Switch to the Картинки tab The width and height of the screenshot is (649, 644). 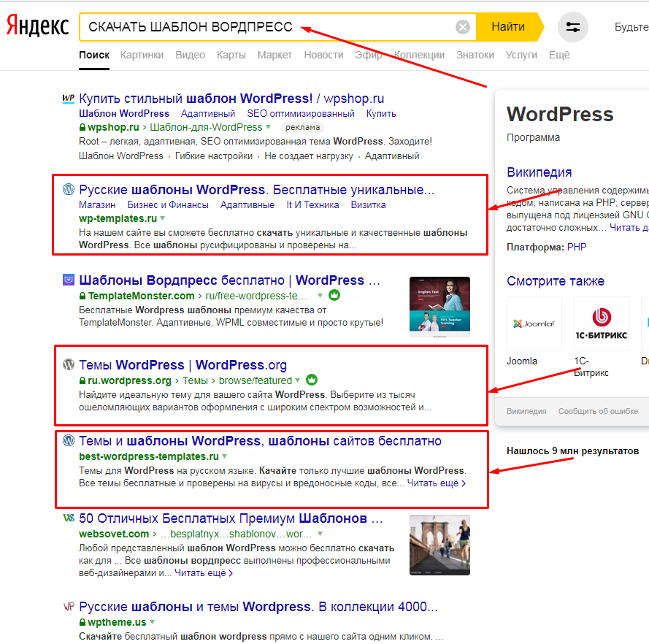(142, 55)
